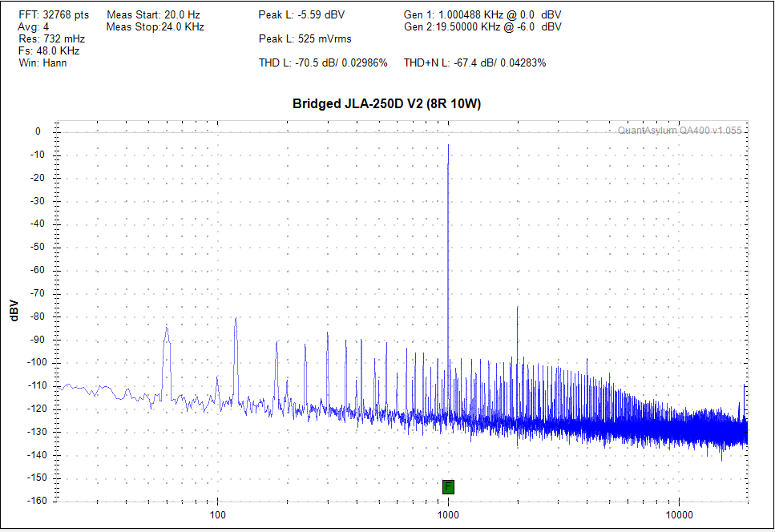775x532 pixels.
Task: Click the Gen 2:19.50000 KHz line
Action: pyautogui.click(x=482, y=26)
